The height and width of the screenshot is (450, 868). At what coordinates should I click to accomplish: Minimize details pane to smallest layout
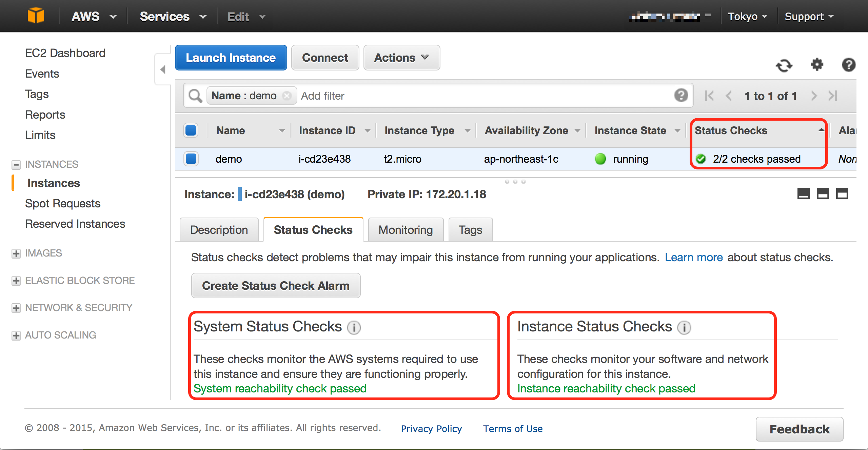click(x=803, y=193)
